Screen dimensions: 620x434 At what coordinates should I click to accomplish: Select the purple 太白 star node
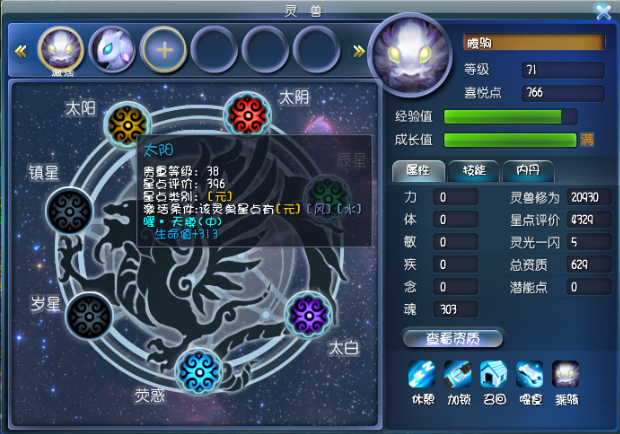tap(308, 315)
